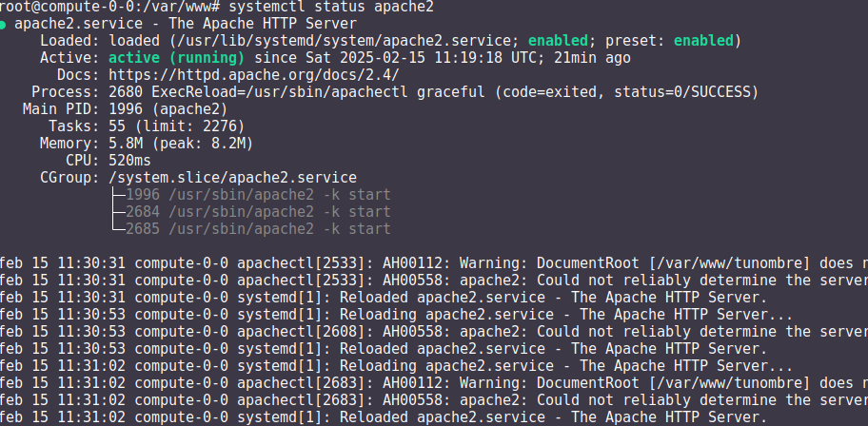
Task: Click 'ExecReload=/usr/sbin/apachectl graceful' in the Process line
Action: [318, 92]
